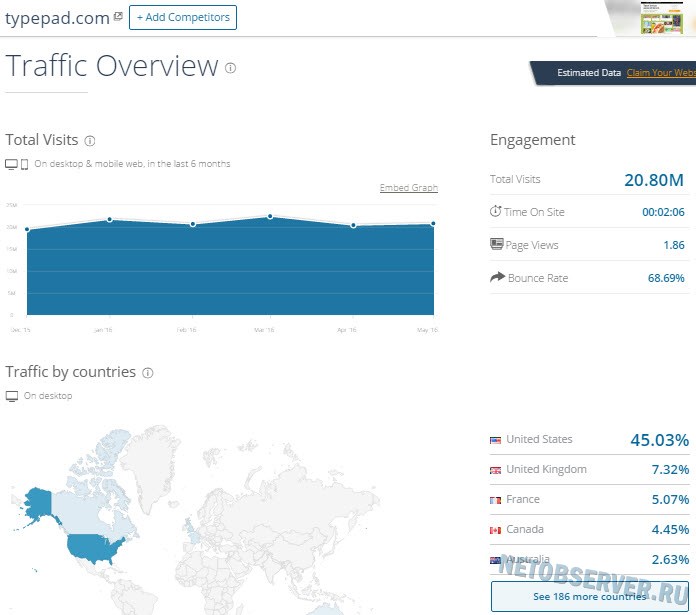
Task: Click the Engagement section heading
Action: coord(533,140)
